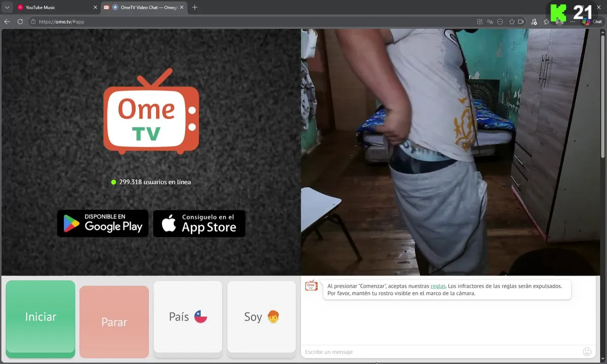This screenshot has height=364, width=607.
Task: Click the Chile flag icon
Action: click(x=201, y=317)
